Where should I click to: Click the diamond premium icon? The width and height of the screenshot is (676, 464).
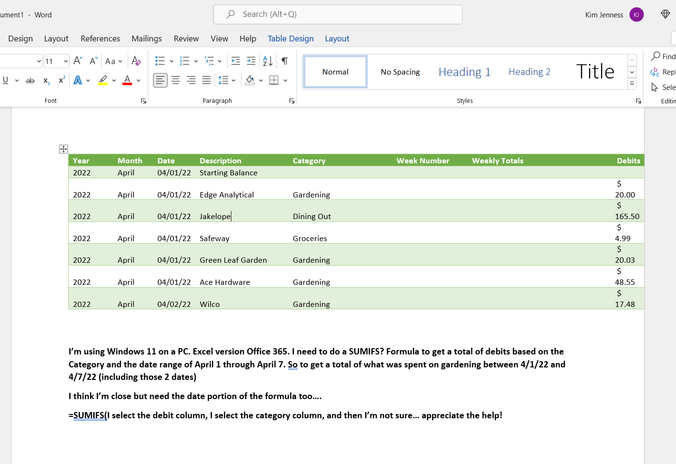(665, 14)
